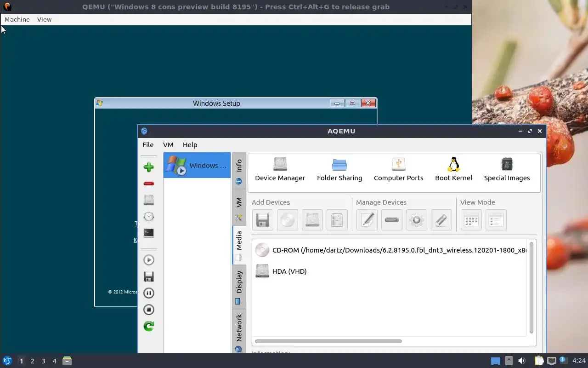Open Device Manager
This screenshot has height=368, width=588.
280,170
